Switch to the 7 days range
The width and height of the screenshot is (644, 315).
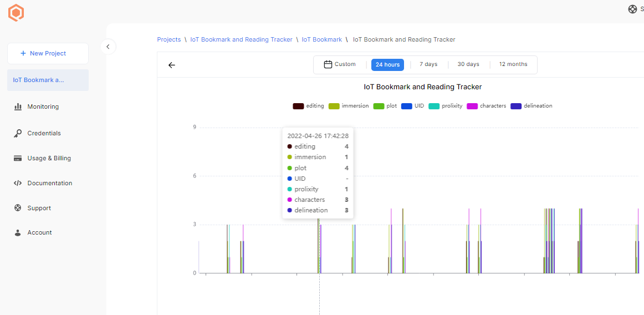(x=428, y=64)
